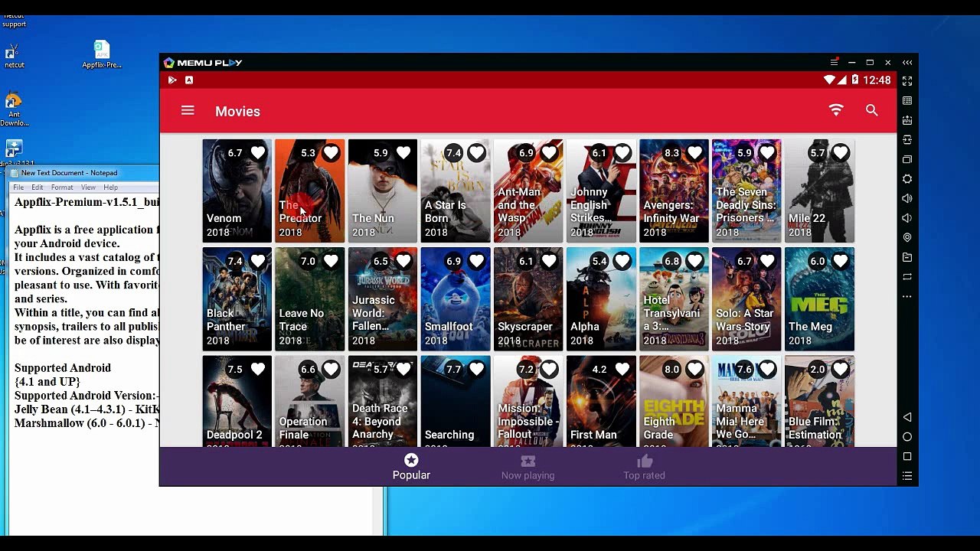
Task: Click MEmu sidebar collapse arrows
Action: coord(907,63)
